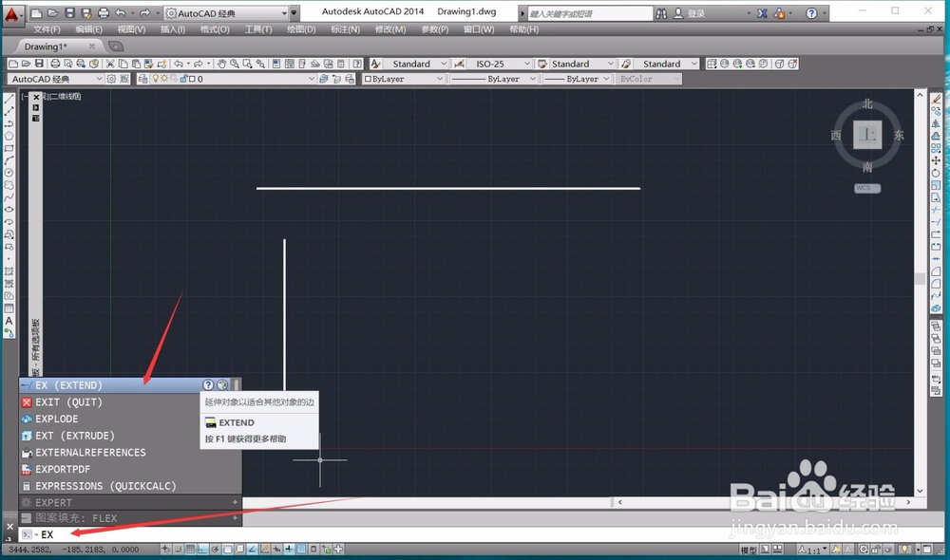Image resolution: width=950 pixels, height=560 pixels.
Task: Toggle Ortho Mode in status bar
Action: tap(203, 550)
